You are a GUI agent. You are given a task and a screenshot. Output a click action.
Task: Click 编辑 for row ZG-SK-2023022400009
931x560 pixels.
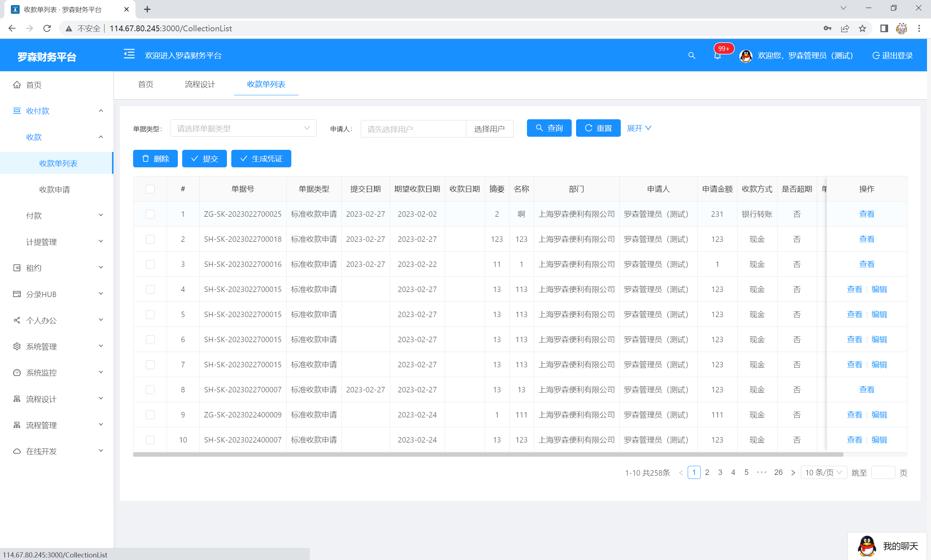click(879, 415)
